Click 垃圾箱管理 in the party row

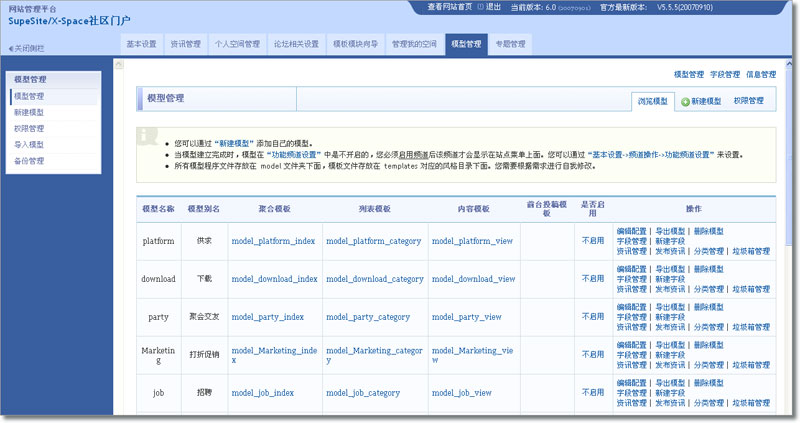(751, 327)
